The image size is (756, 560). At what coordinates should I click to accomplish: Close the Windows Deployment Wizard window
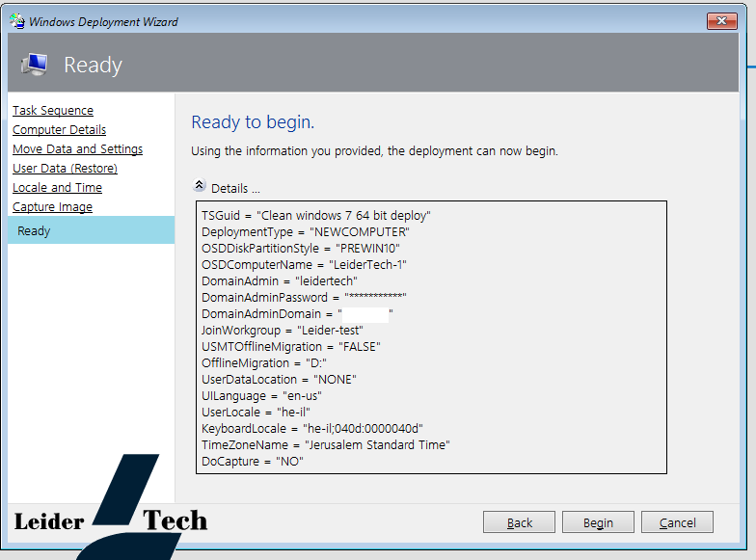(x=721, y=21)
